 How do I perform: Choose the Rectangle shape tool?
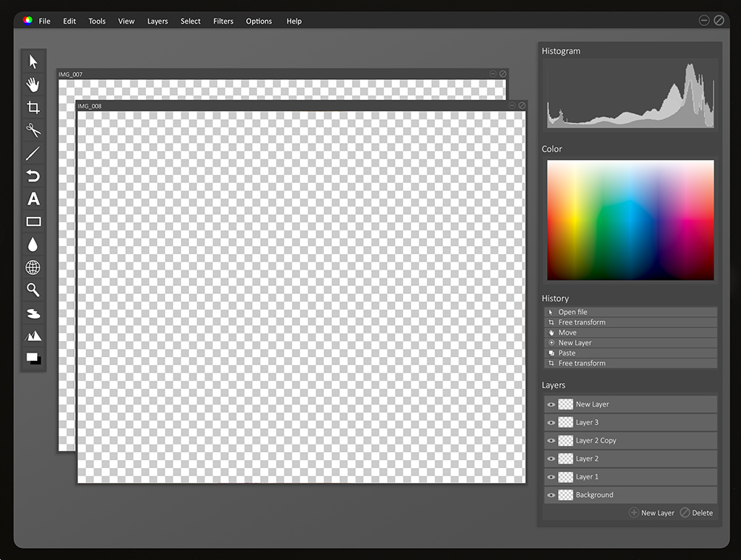click(x=33, y=221)
